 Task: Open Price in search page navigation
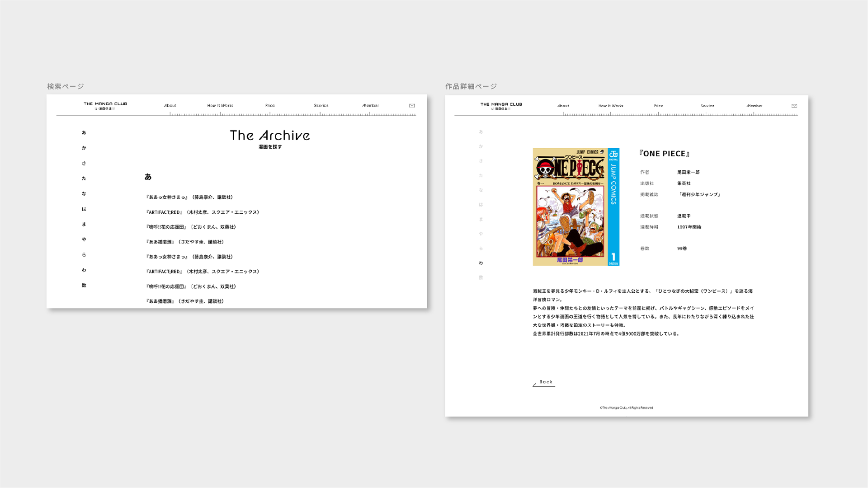(270, 106)
